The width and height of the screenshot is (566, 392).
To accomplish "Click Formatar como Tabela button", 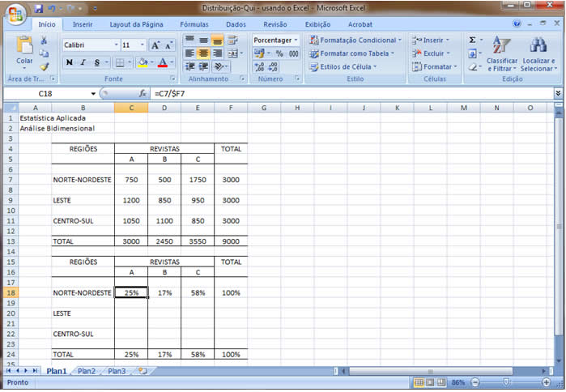I will coord(356,53).
